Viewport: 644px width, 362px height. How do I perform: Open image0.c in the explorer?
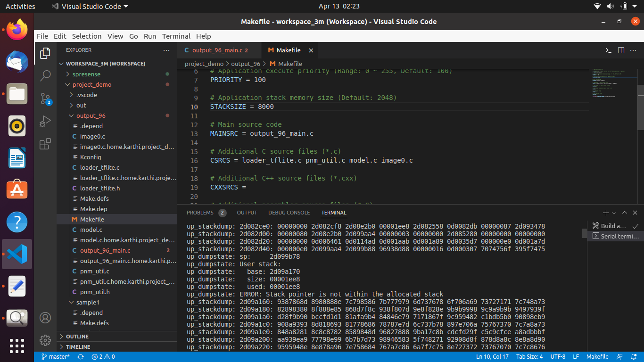pos(92,136)
